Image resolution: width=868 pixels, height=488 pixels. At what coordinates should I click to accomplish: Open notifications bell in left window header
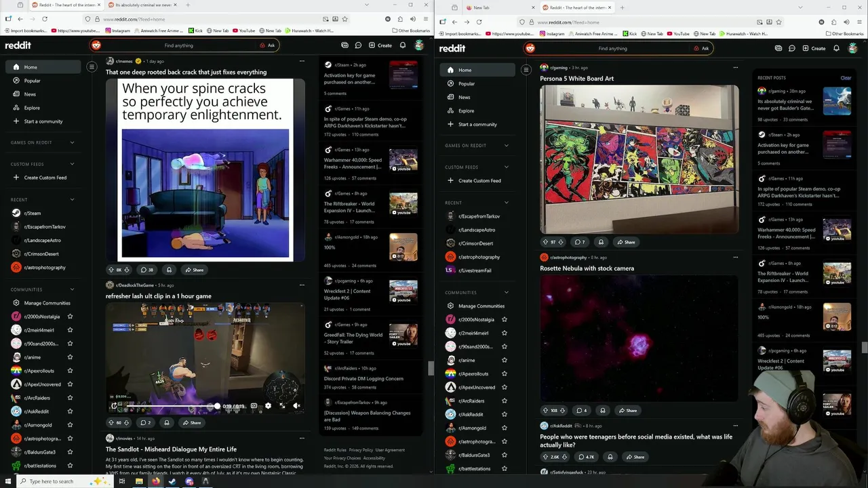click(x=402, y=45)
